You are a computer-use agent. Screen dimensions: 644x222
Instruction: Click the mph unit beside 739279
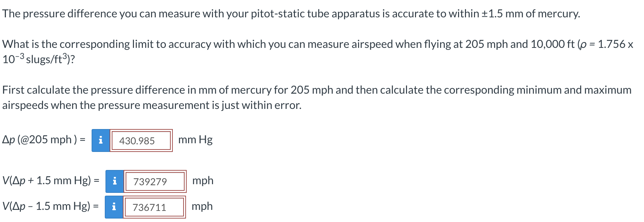(x=203, y=180)
